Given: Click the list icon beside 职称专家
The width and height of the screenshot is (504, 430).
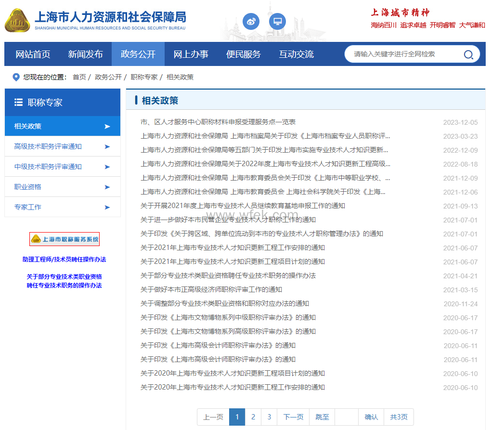Looking at the screenshot, I should (19, 102).
